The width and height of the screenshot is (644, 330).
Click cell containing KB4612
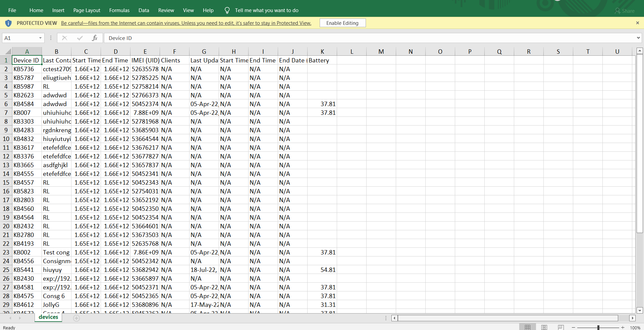pyautogui.click(x=27, y=305)
